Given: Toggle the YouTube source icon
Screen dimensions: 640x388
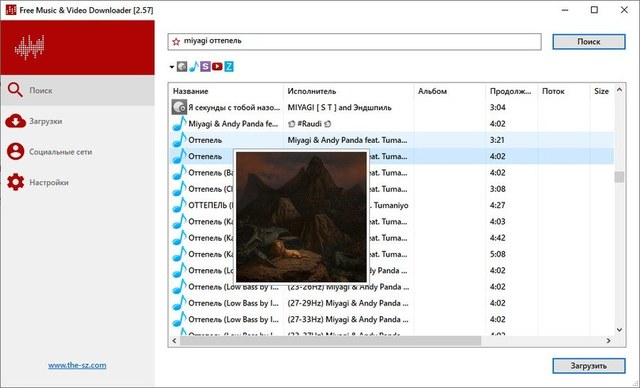Looking at the screenshot, I should 217,67.
